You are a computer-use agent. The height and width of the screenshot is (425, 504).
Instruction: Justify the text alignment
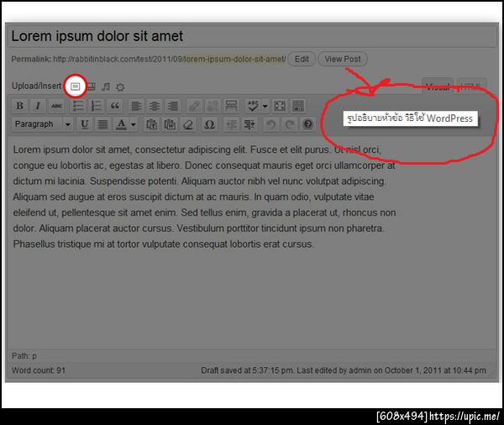point(102,124)
